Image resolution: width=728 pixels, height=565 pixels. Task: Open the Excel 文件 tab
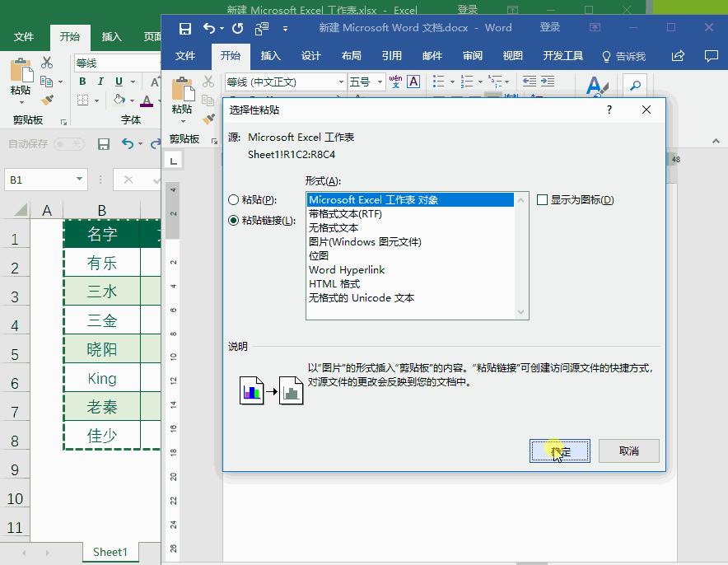(x=24, y=37)
